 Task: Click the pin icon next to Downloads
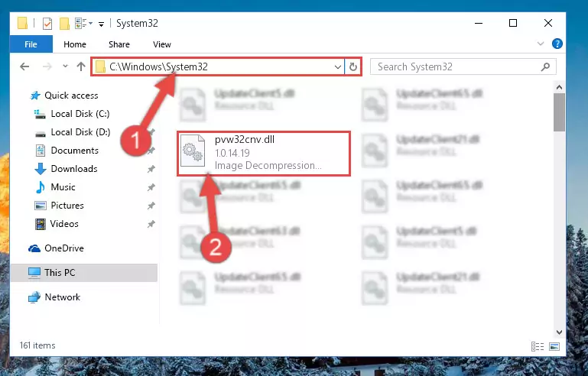point(151,169)
